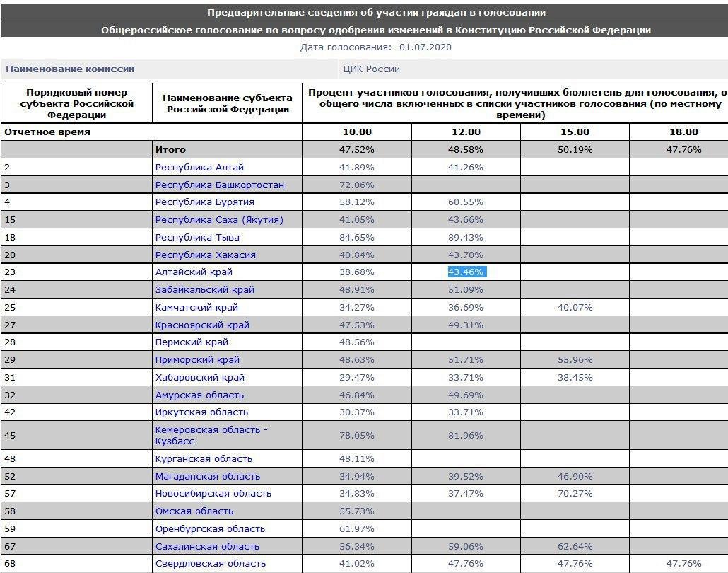Click Бурятия's 60.55% value

coord(466,202)
